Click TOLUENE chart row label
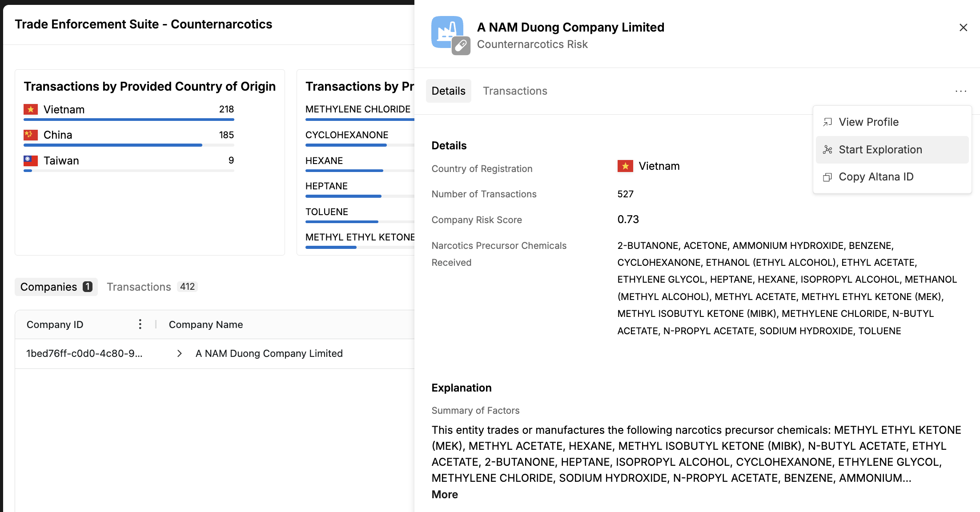This screenshot has height=512, width=980. coord(327,212)
